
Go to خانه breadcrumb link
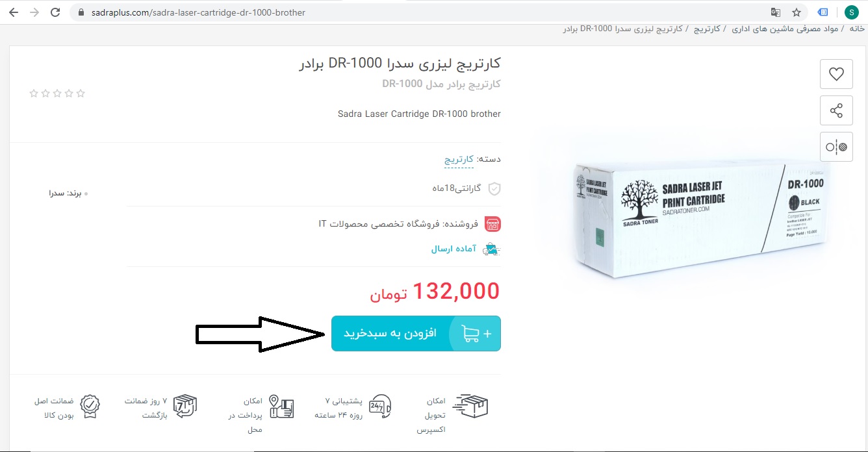(x=857, y=29)
